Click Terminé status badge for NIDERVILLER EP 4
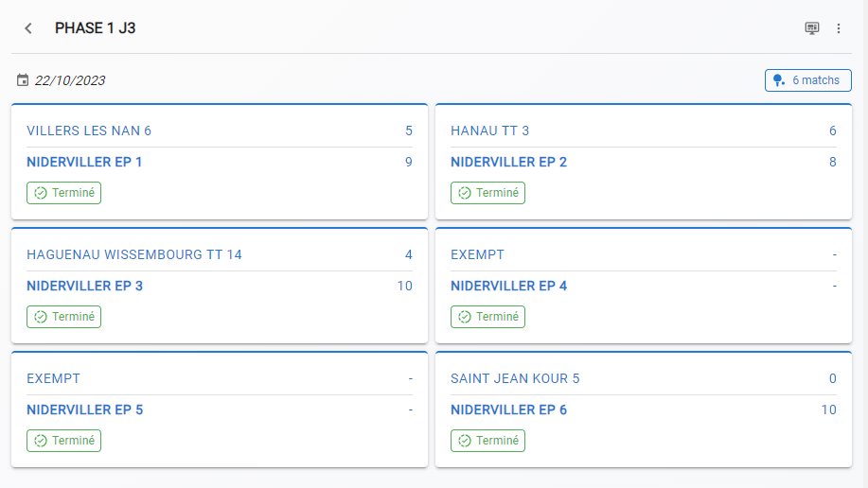The height and width of the screenshot is (488, 868). [487, 317]
